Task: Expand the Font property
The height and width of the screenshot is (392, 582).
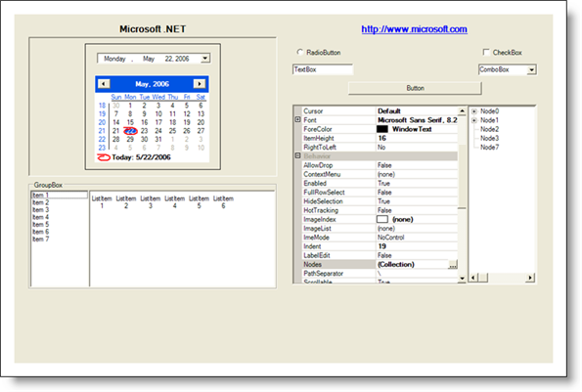Action: (297, 120)
